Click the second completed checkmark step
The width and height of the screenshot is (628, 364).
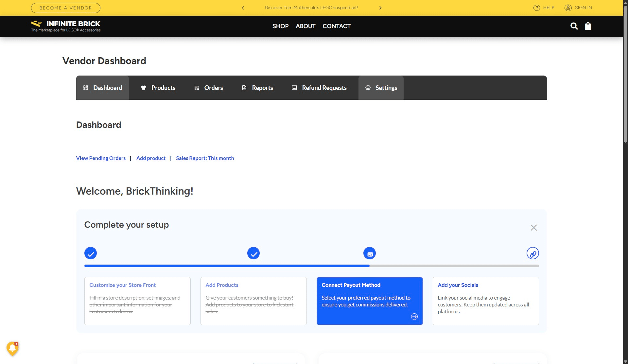253,253
